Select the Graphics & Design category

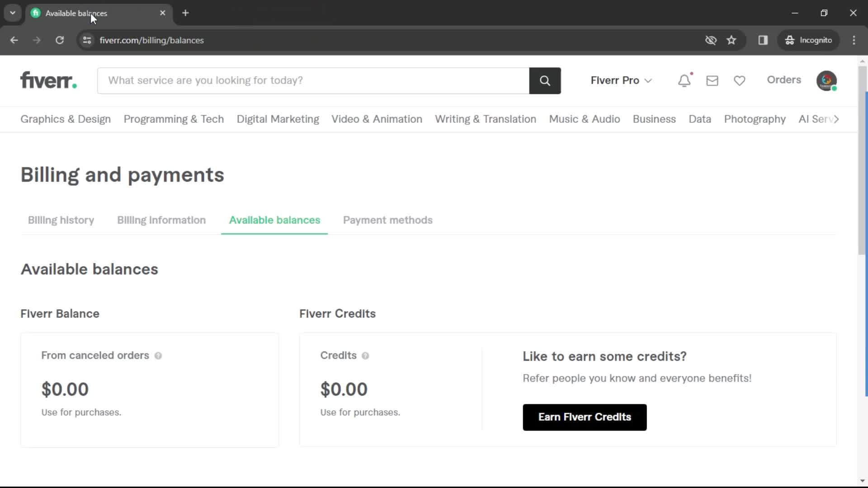(x=65, y=119)
